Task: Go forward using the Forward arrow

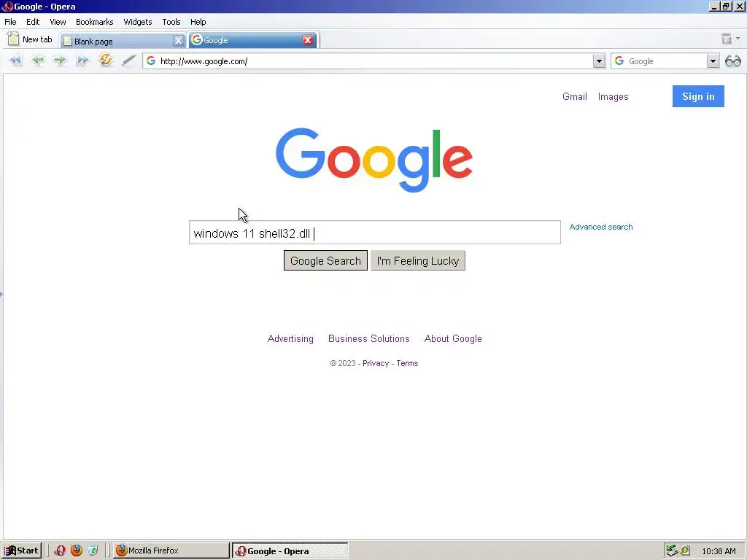Action: [60, 61]
